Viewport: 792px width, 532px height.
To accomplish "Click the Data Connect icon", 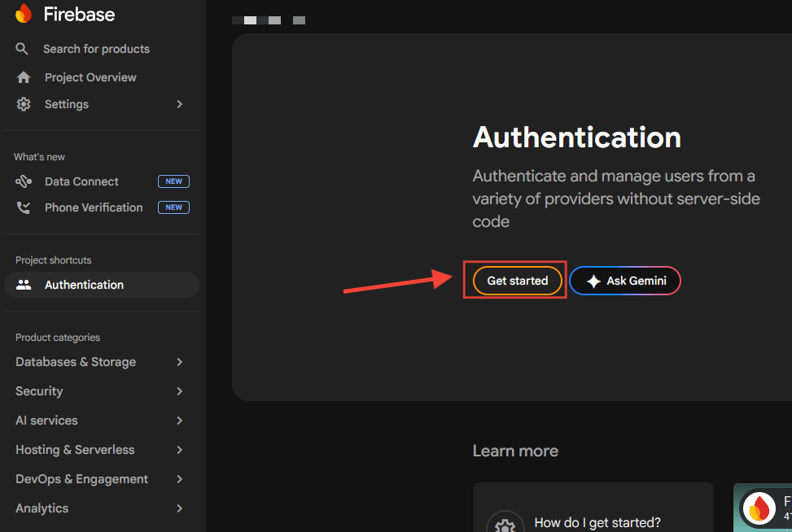I will tap(24, 181).
